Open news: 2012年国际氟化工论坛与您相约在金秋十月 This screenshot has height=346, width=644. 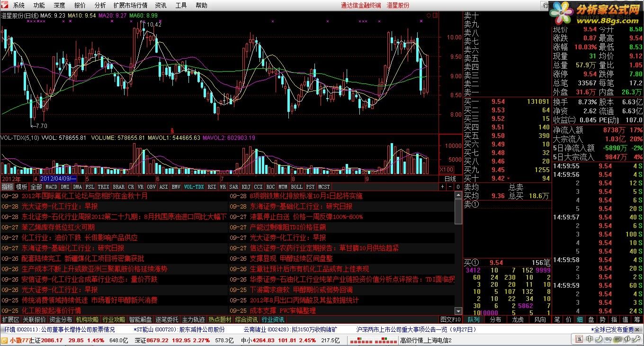tap(85, 196)
